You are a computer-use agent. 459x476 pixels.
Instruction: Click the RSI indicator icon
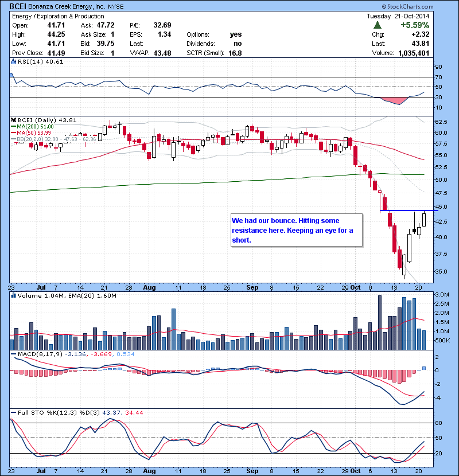pyautogui.click(x=14, y=61)
